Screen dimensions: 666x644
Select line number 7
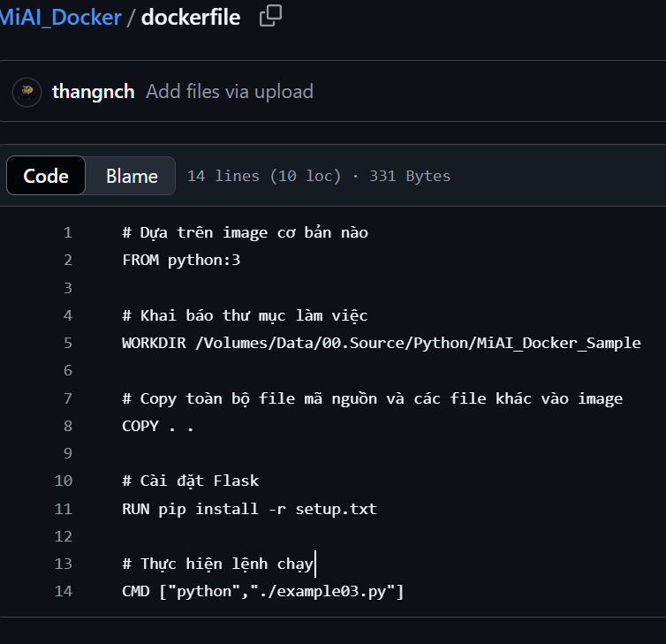pyautogui.click(x=67, y=398)
